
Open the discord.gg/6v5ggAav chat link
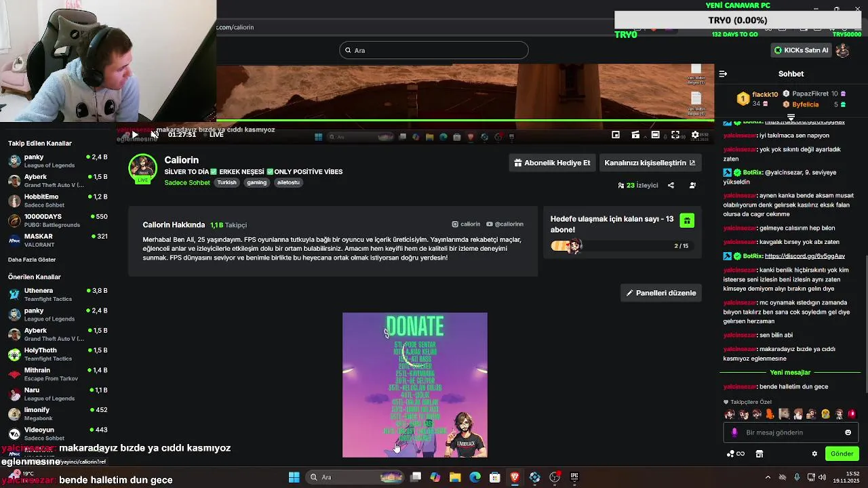tap(805, 256)
